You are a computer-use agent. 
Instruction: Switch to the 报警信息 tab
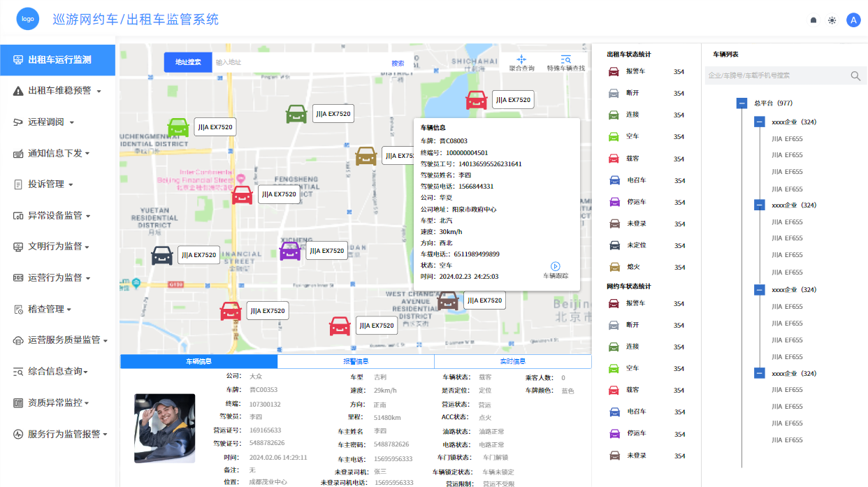point(356,361)
